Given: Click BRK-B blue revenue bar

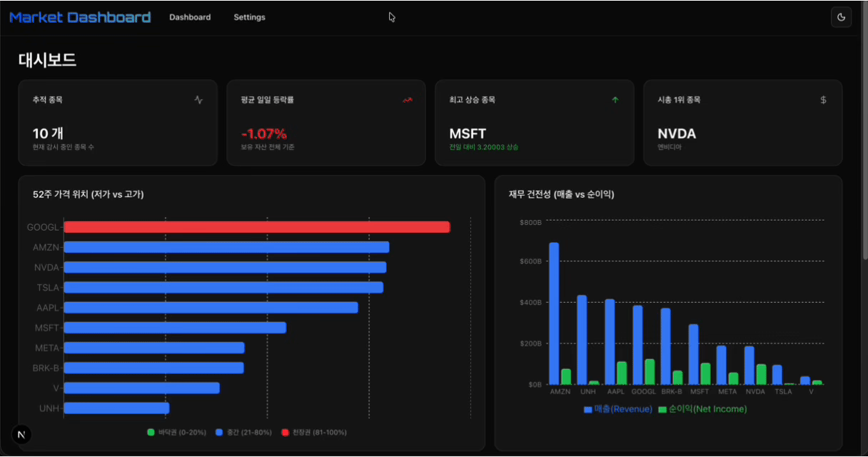Looking at the screenshot, I should 665,346.
